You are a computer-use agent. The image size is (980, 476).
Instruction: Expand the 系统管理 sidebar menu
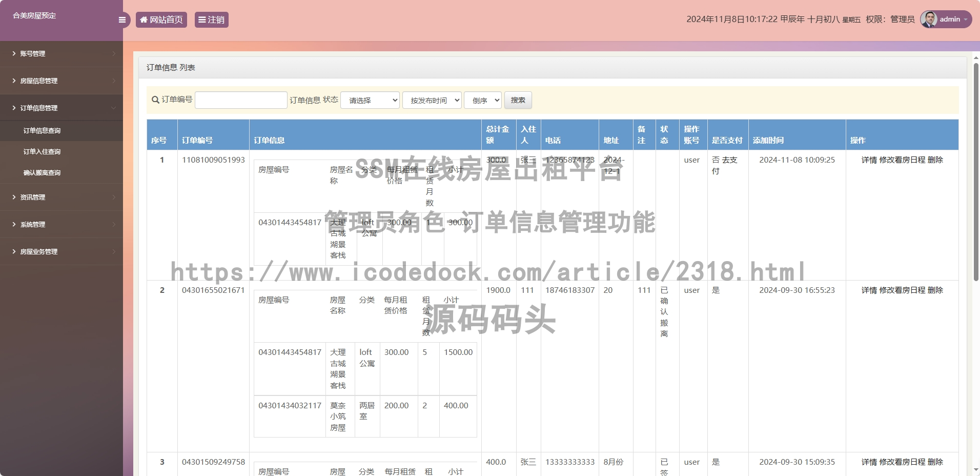62,224
